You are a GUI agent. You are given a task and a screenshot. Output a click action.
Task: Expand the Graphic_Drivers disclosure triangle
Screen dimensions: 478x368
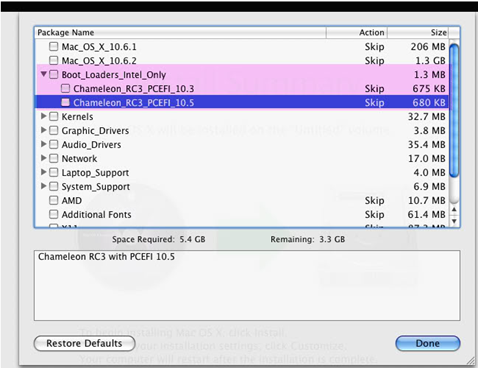pos(43,130)
